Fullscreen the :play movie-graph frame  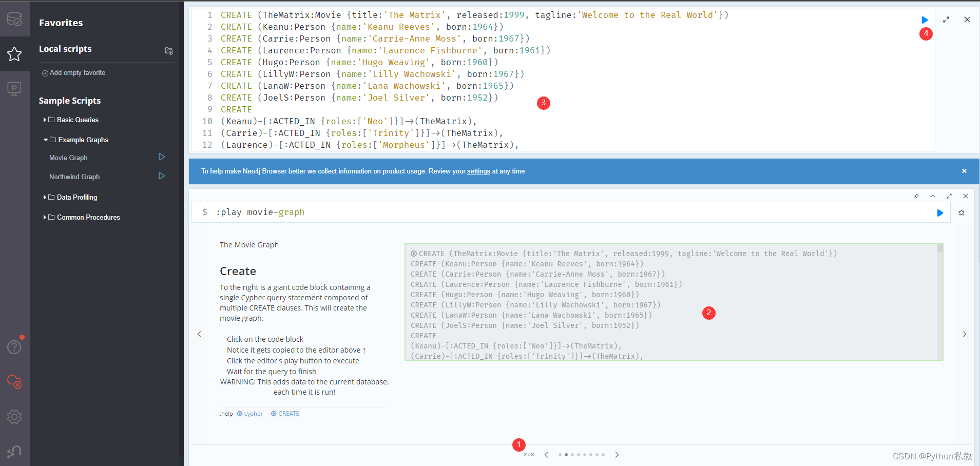949,196
